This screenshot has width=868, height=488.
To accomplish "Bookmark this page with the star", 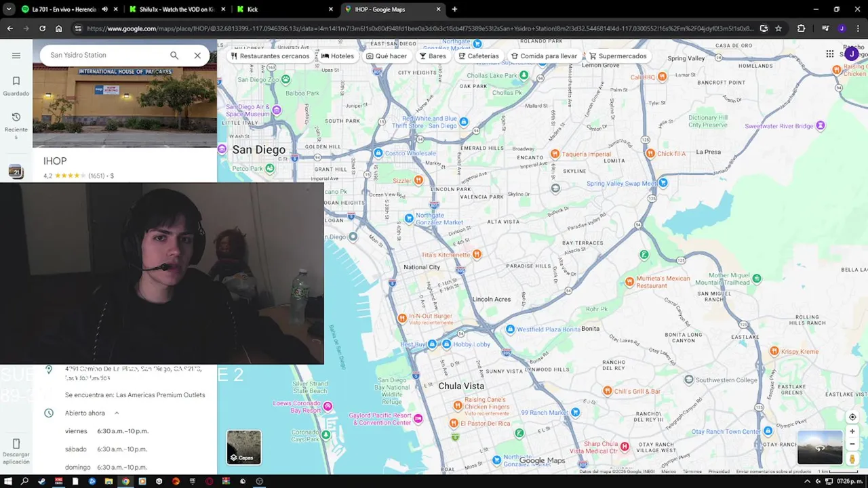I will [778, 28].
